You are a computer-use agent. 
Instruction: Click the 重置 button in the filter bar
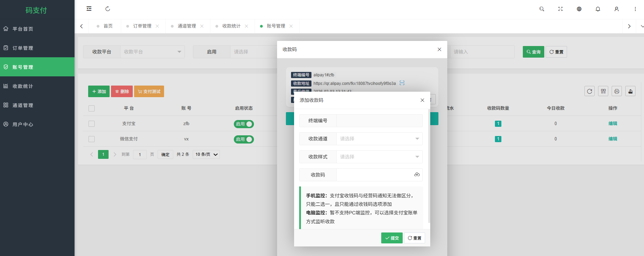point(556,52)
